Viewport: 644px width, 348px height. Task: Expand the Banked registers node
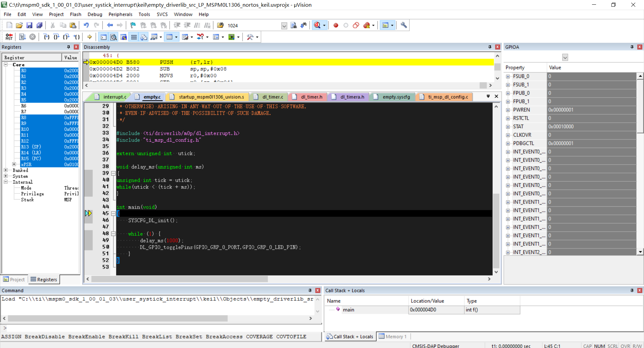6,170
